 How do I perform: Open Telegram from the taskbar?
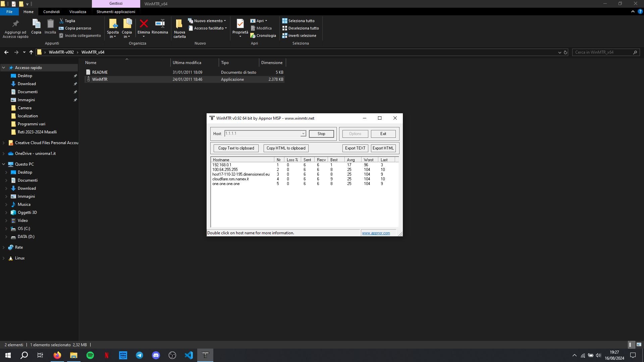140,355
